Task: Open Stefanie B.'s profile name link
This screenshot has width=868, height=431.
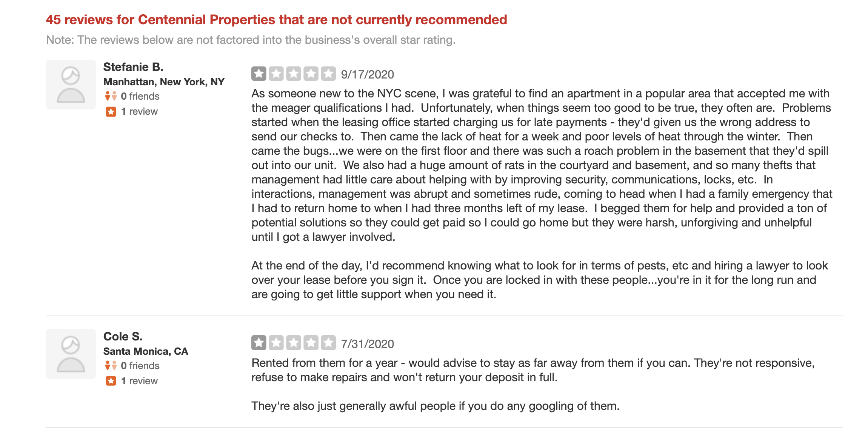Action: click(x=133, y=67)
